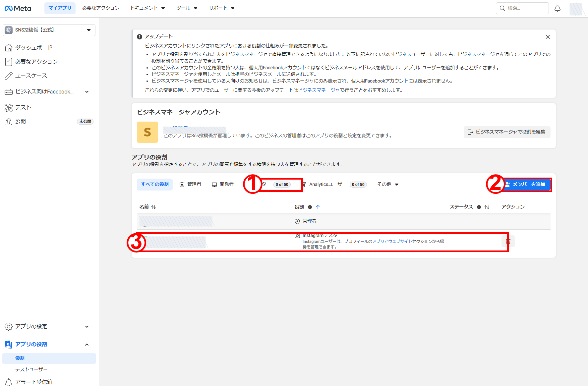Sort the 名前 column
Image resolution: width=588 pixels, height=386 pixels.
(x=153, y=207)
